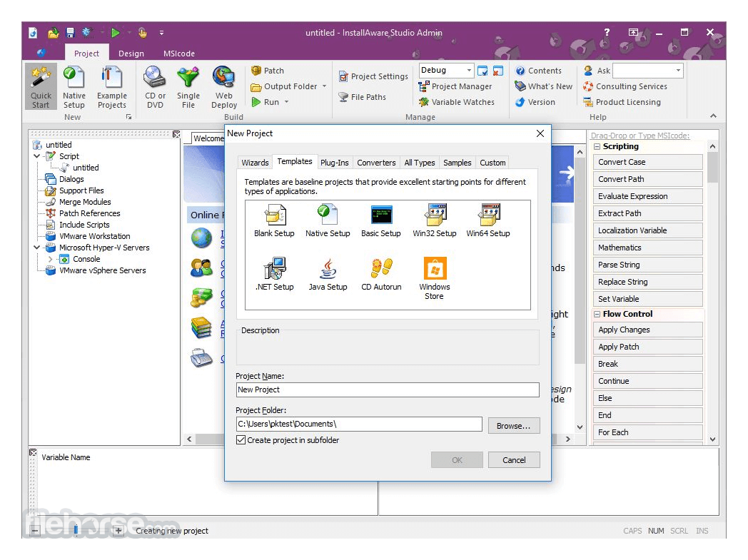
Task: Click Cancel in New Project dialog
Action: [x=514, y=460]
